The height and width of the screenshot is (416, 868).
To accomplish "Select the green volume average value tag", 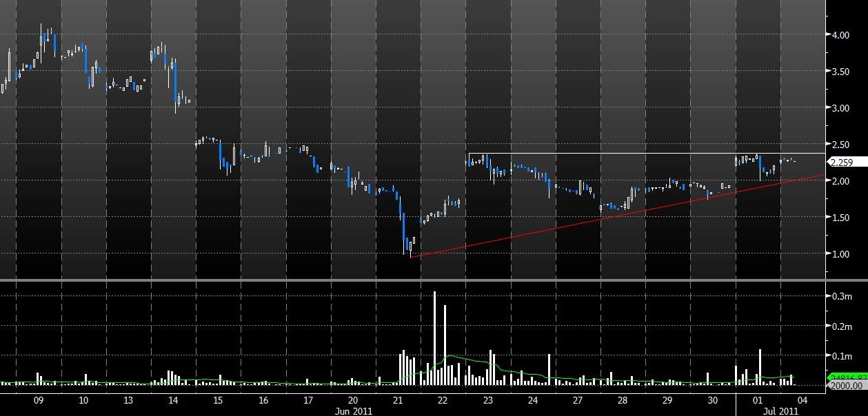I will 847,377.
